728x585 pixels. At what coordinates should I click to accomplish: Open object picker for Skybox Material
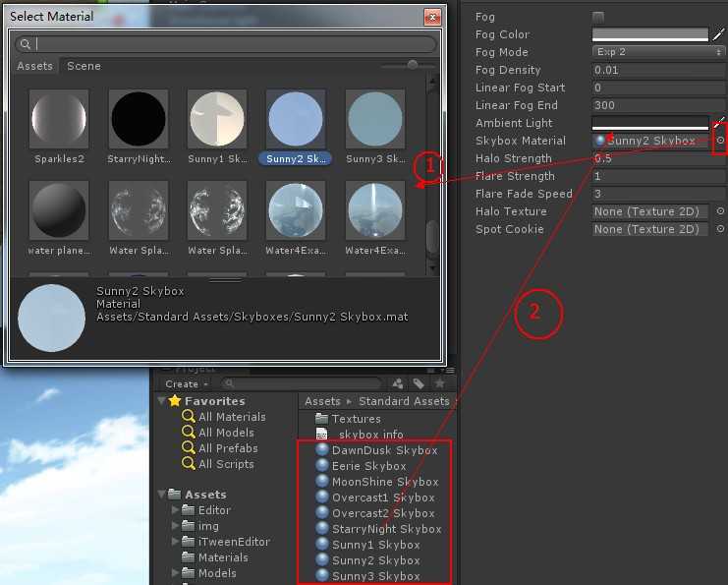point(720,140)
